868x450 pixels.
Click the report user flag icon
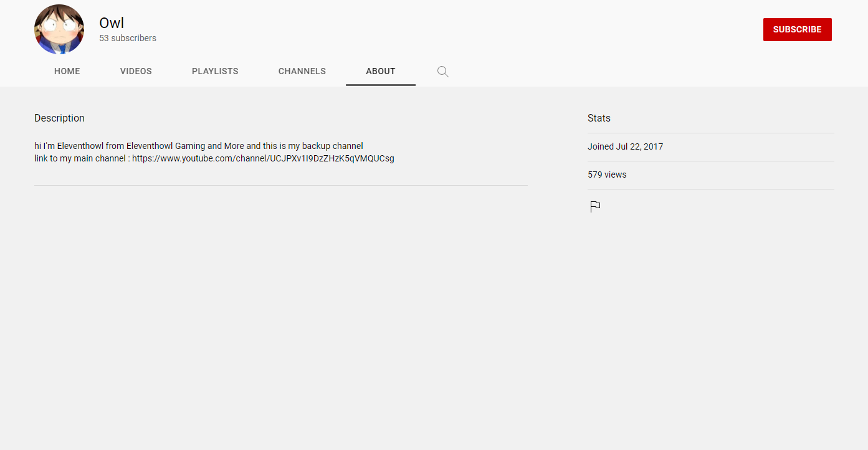click(x=595, y=206)
